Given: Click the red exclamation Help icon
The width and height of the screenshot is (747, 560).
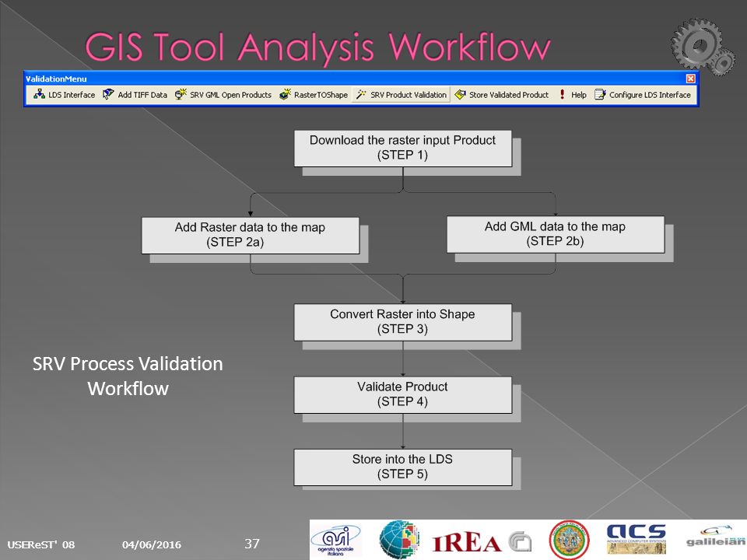Looking at the screenshot, I should point(562,94).
